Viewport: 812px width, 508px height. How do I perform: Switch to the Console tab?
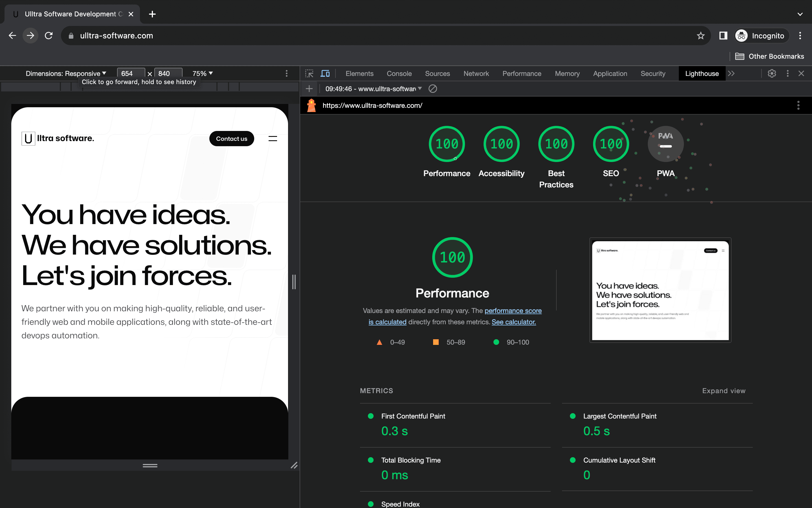click(x=399, y=74)
